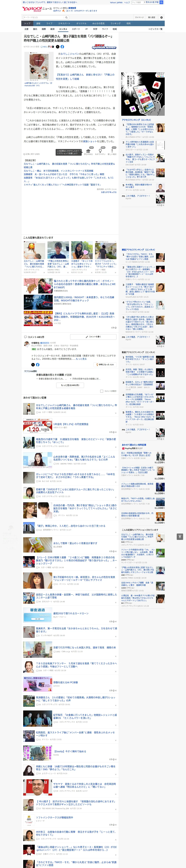The image size is (186, 868).
Task: Open マイページ in the header
Action: pyautogui.click(x=139, y=17)
